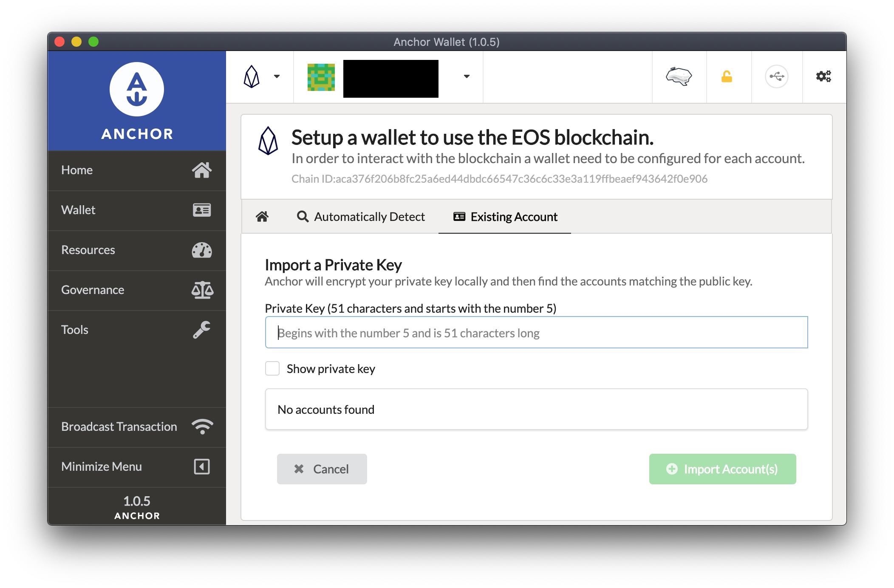894x588 pixels.
Task: Open the Broadcast Transaction item
Action: coord(136,427)
